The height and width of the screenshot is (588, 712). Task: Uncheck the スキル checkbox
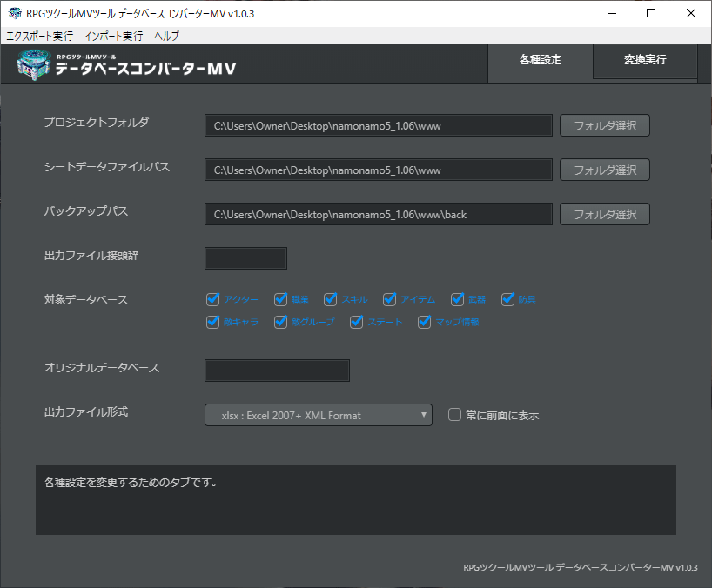pos(331,299)
